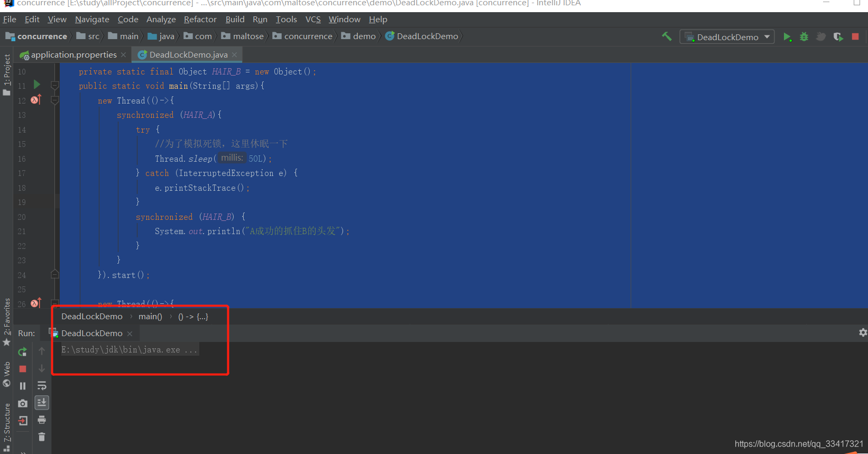
Task: Select the DeadLockDemo tab in Run panel
Action: 92,333
